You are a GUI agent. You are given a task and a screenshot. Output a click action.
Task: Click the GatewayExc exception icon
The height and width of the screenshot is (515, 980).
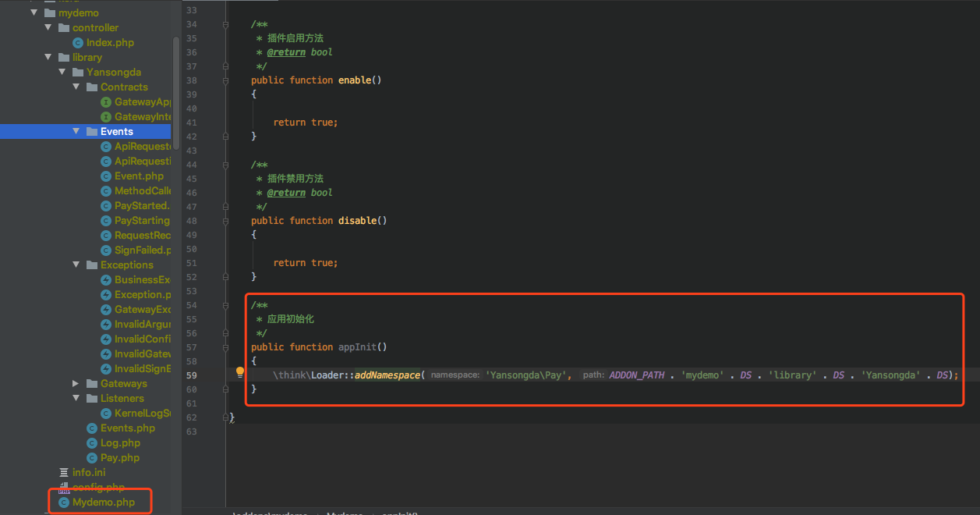[106, 310]
